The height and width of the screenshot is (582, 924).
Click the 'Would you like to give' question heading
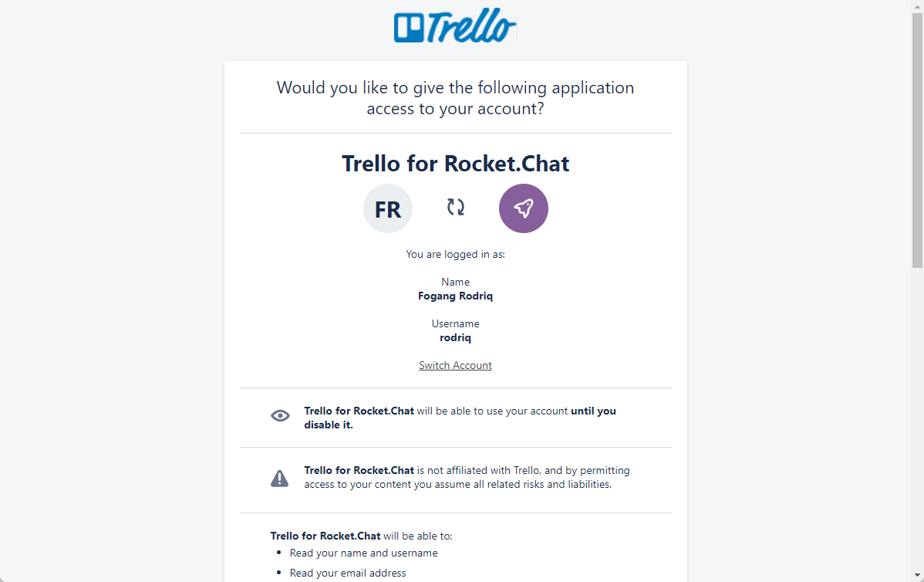click(456, 98)
